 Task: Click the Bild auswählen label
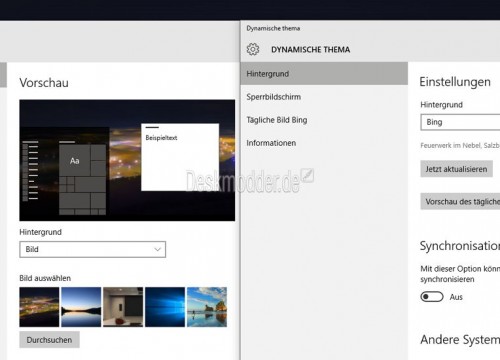pos(45,278)
